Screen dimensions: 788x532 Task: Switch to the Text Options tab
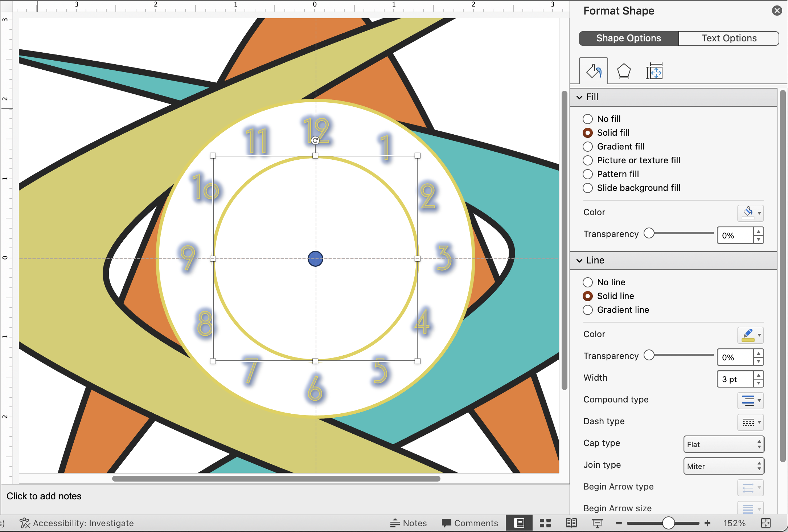pos(729,38)
